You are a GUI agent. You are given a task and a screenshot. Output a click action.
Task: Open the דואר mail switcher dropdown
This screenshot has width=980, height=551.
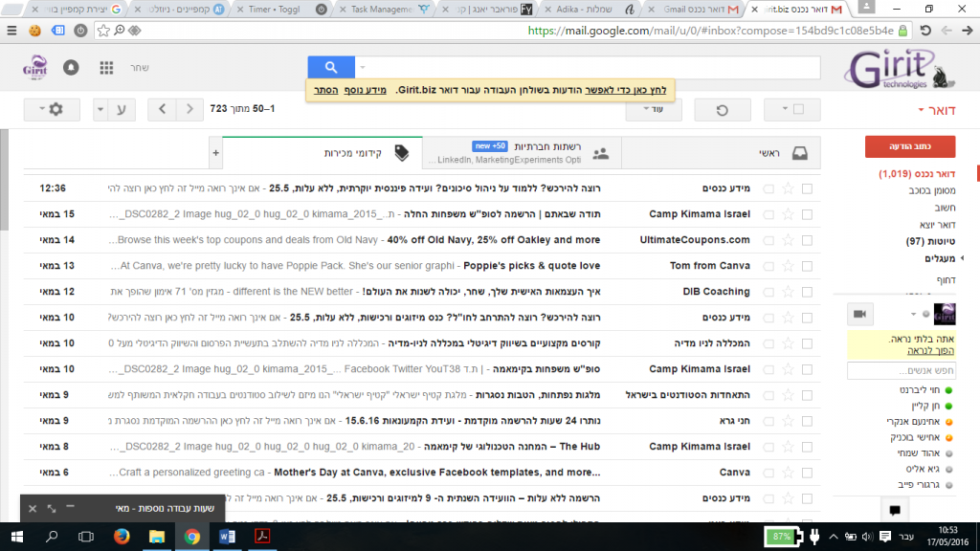[936, 111]
